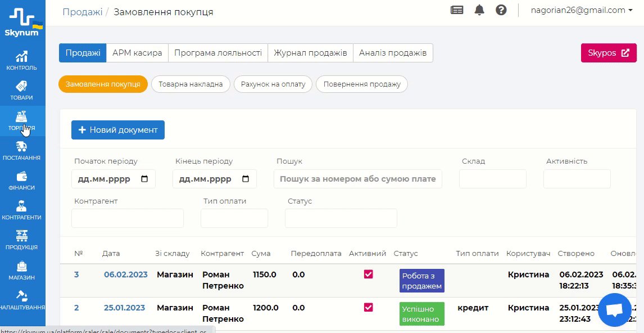Click the Новий документ button
The height and width of the screenshot is (333, 644).
pyautogui.click(x=118, y=130)
